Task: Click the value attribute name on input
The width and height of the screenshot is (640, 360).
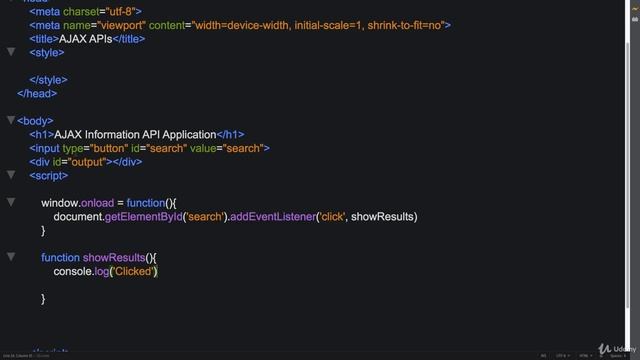Action: pyautogui.click(x=203, y=148)
